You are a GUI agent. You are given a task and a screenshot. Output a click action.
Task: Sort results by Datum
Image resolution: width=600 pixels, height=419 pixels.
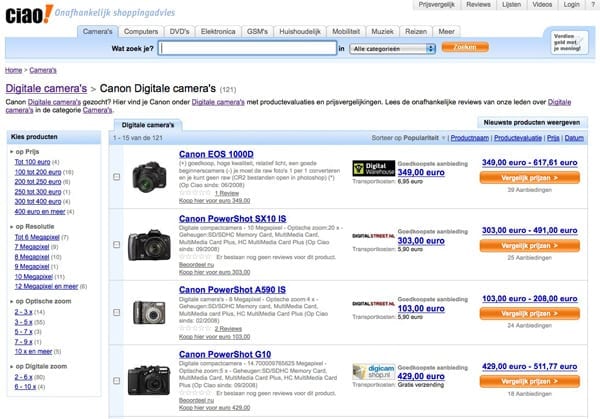[574, 138]
